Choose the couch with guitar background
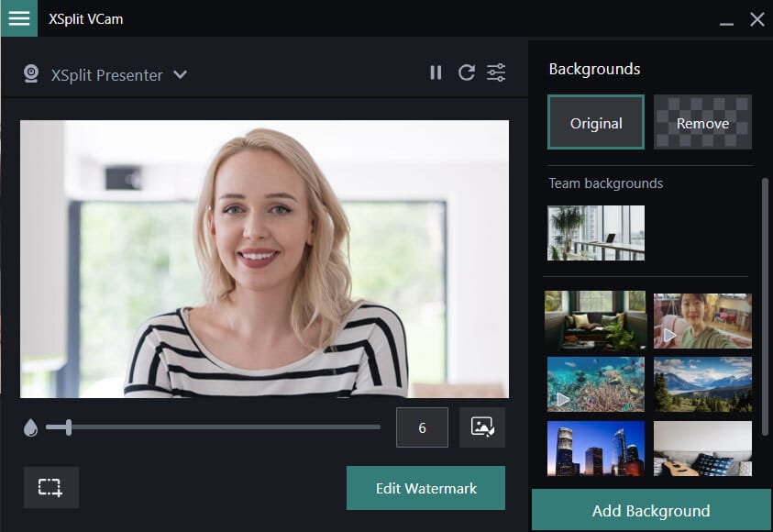Screen dimensions: 773x532 pos(702,449)
